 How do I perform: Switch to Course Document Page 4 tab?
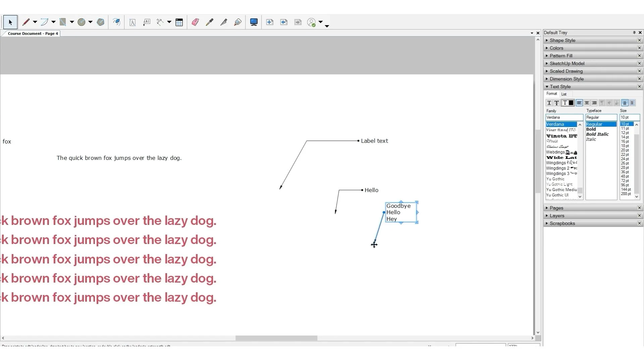32,34
